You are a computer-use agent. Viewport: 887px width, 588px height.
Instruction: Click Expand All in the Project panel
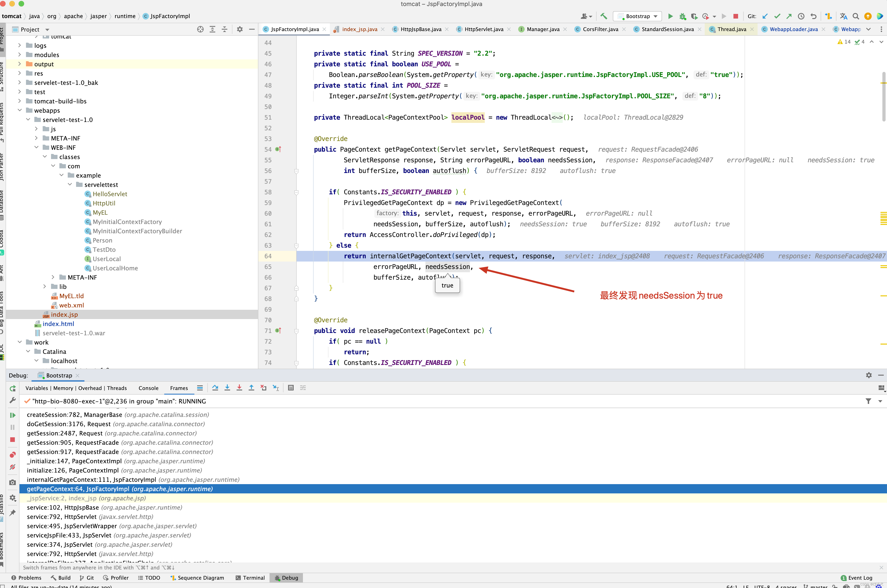pos(212,29)
